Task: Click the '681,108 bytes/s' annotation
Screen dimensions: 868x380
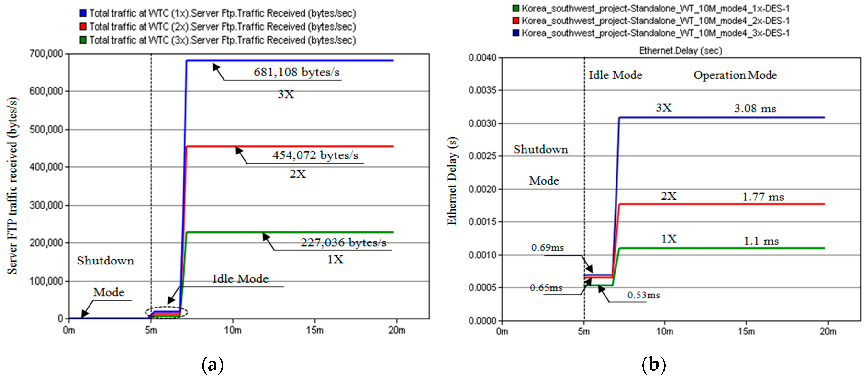Action: pos(297,72)
